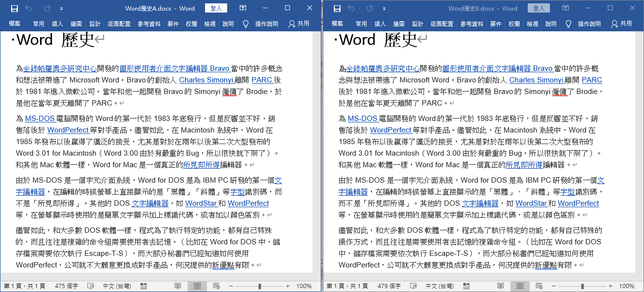This screenshot has height=292, width=644.
Task: Zoom out with minus button in Word歷史B
Action: (553, 286)
